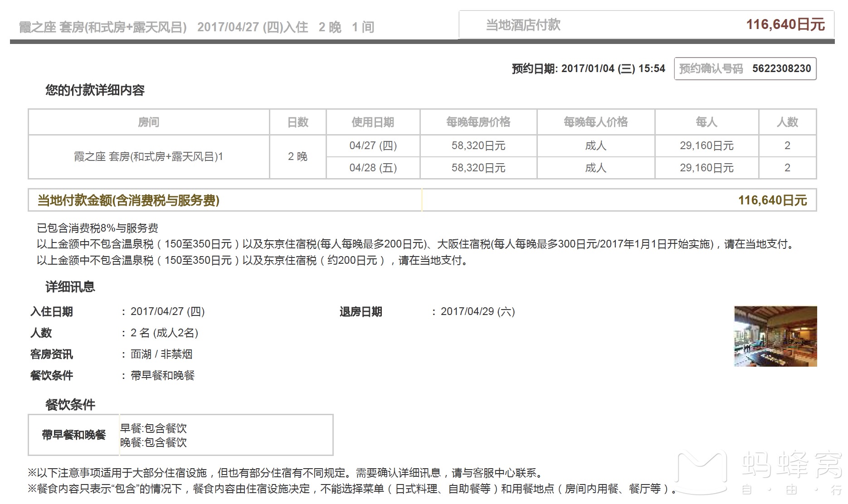
Task: Click the 当地付款金额 total row label
Action: (x=128, y=200)
